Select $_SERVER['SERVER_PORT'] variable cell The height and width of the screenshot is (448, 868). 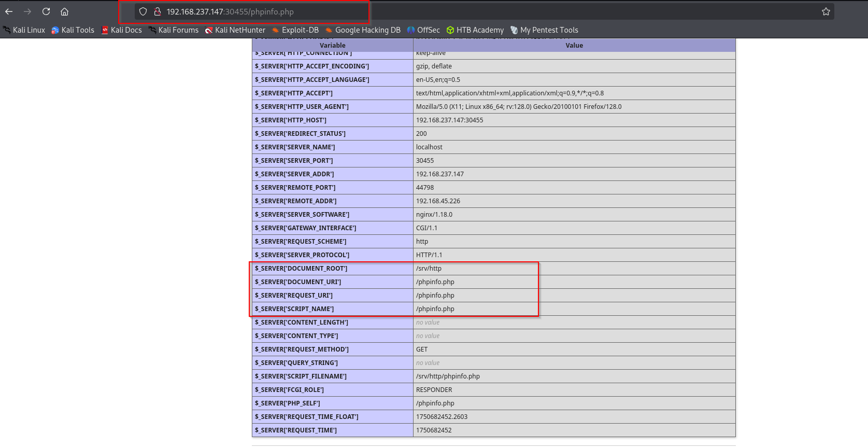pyautogui.click(x=333, y=161)
